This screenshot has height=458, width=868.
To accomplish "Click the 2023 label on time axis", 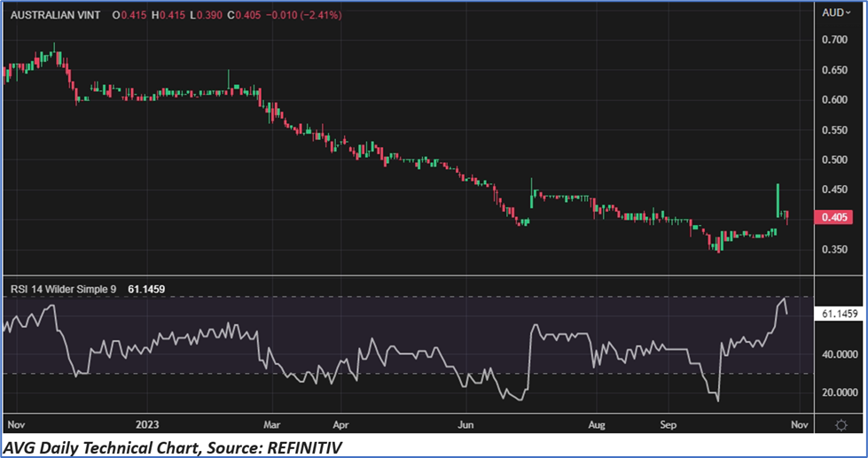I will [147, 425].
